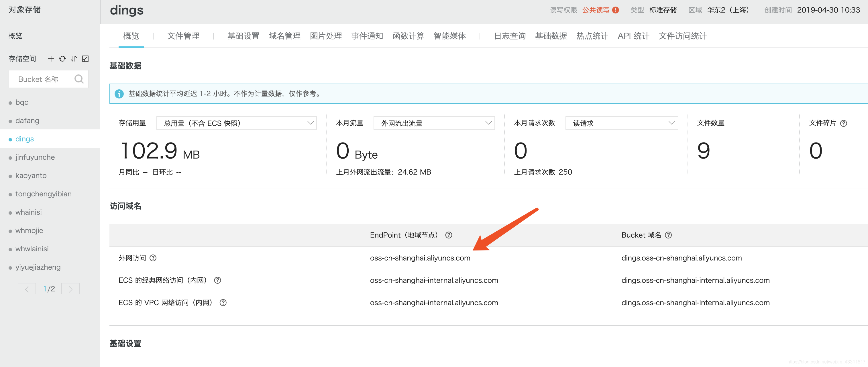Open the 热点统计 tab
This screenshot has width=868, height=367.
point(592,36)
